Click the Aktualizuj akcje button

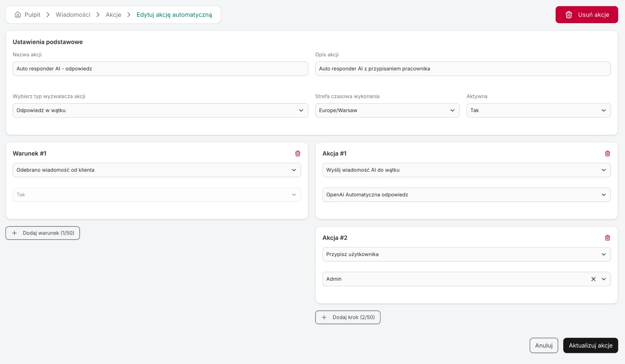point(590,346)
